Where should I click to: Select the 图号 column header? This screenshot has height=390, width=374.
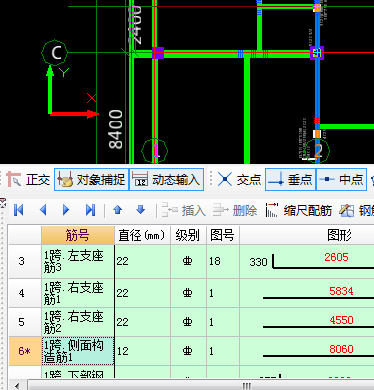click(x=223, y=235)
